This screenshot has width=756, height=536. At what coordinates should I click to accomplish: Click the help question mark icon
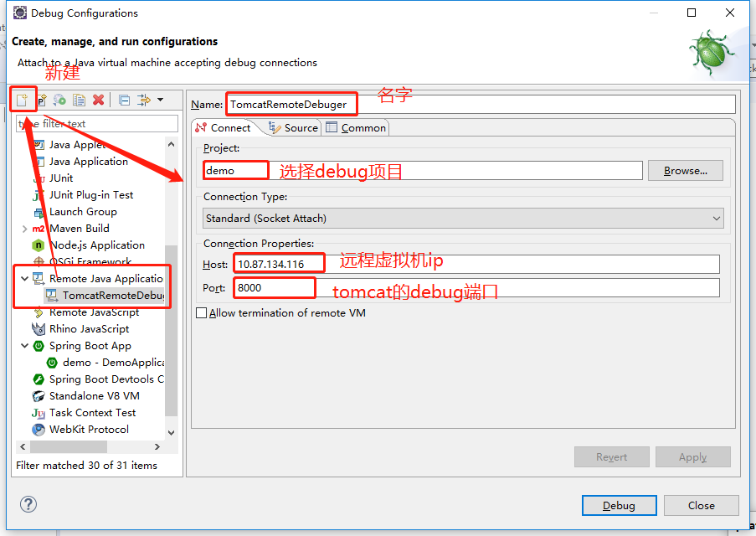(x=28, y=505)
